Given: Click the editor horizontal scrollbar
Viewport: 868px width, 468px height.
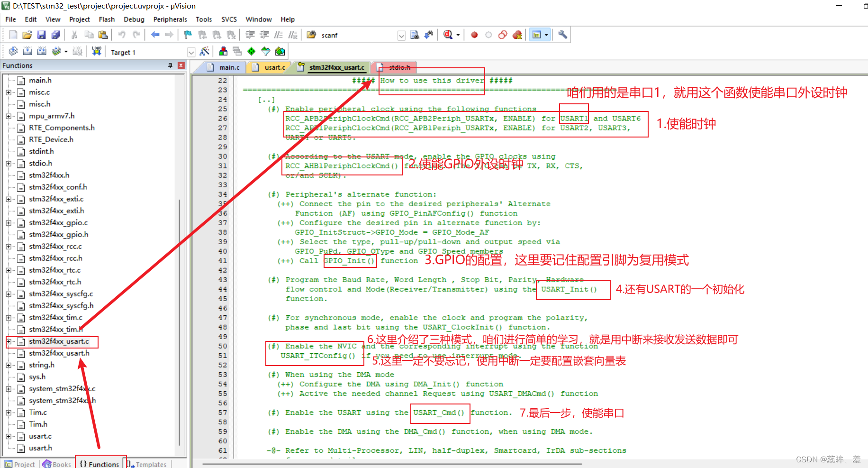Looking at the screenshot, I should coord(392,464).
